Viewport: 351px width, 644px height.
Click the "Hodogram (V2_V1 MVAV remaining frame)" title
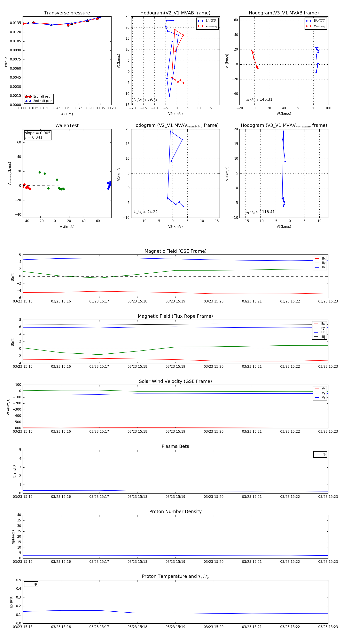[x=175, y=125]
